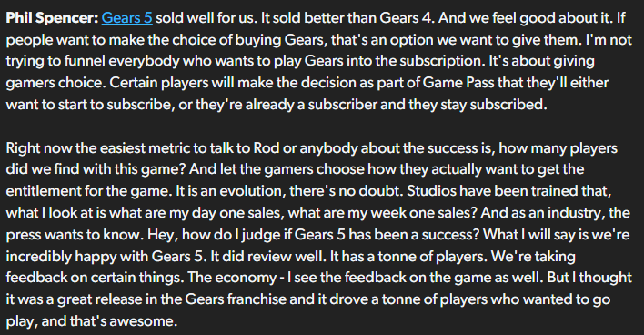
Task: Click the phrase 'easiest metric'
Action: point(143,147)
